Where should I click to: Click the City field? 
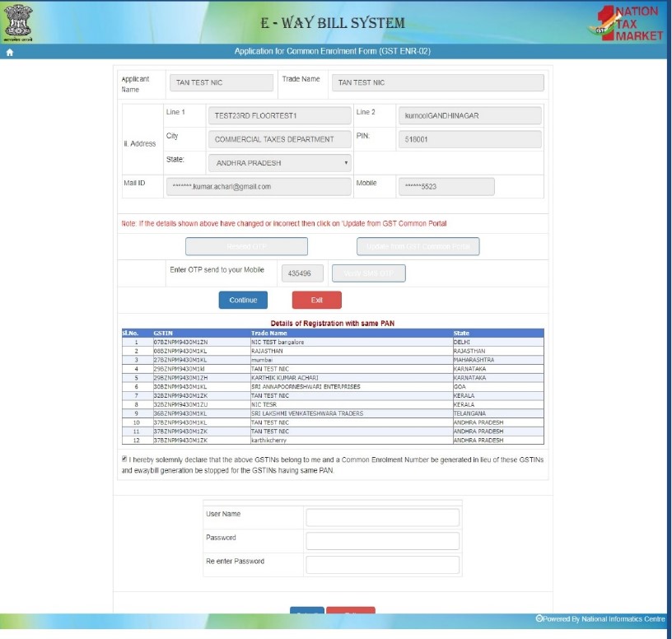(x=279, y=139)
